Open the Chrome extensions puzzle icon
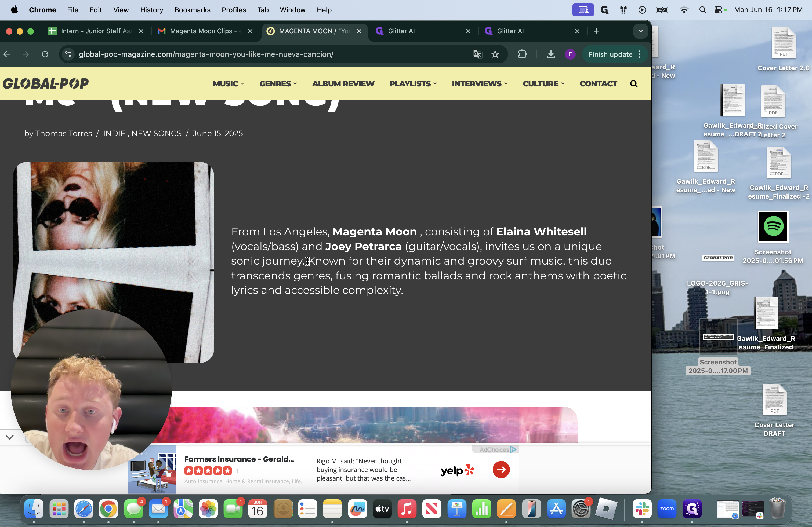This screenshot has width=812, height=527. pos(522,54)
